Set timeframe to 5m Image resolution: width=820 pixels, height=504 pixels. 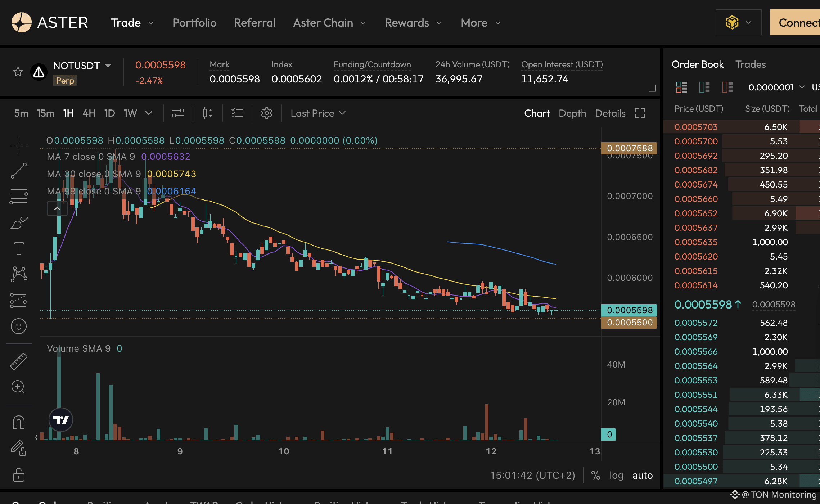pyautogui.click(x=21, y=113)
